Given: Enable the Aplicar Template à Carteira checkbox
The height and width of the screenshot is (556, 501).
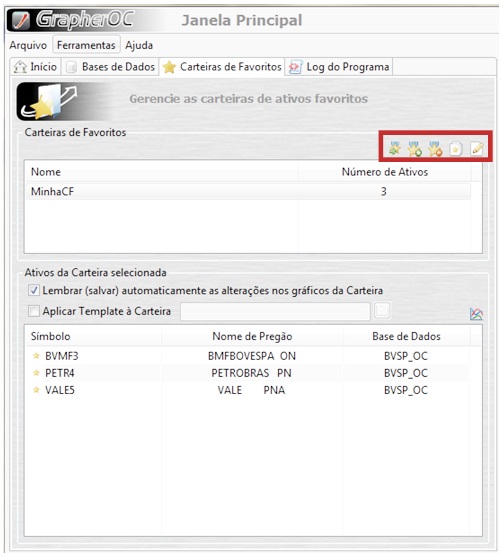Looking at the screenshot, I should tap(34, 311).
